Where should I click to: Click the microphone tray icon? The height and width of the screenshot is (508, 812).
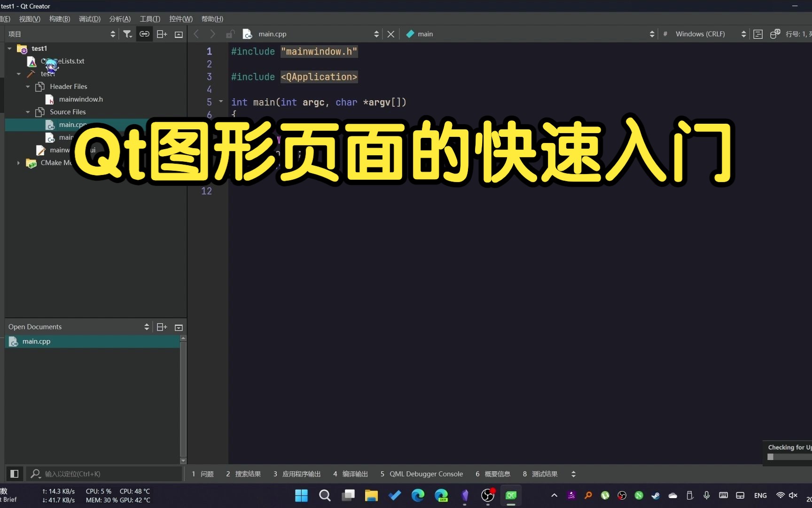coord(706,495)
